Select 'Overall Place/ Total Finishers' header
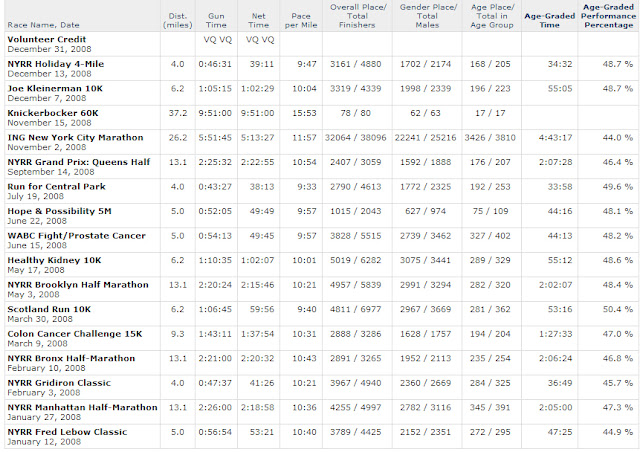Image resolution: width=640 pixels, height=452 pixels. coord(358,16)
